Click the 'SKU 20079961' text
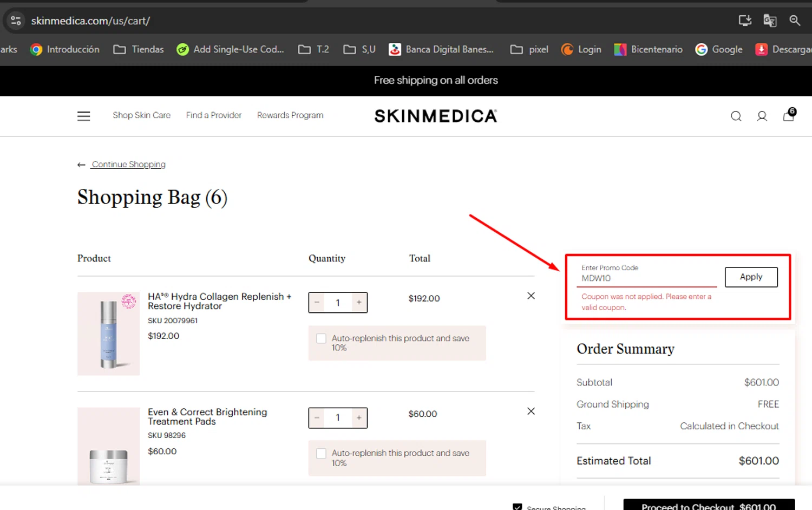812x510 pixels. tap(173, 321)
